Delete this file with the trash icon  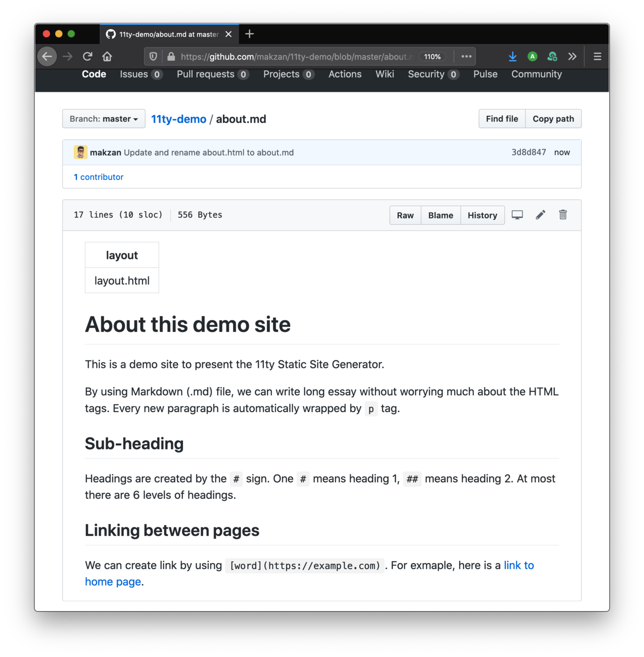(563, 215)
